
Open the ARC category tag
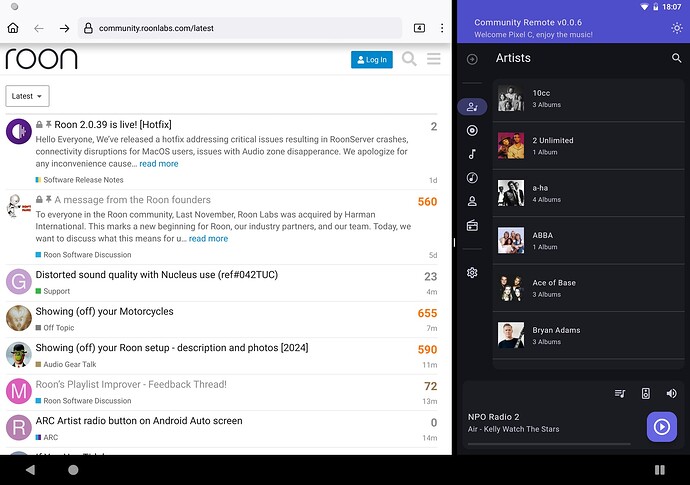pos(47,437)
